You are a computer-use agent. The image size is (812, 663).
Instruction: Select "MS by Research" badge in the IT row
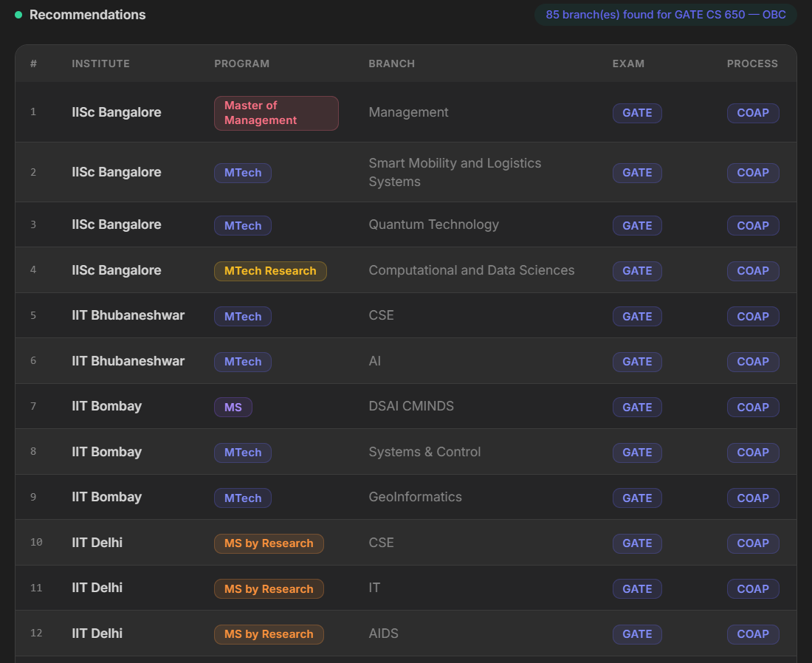point(269,589)
